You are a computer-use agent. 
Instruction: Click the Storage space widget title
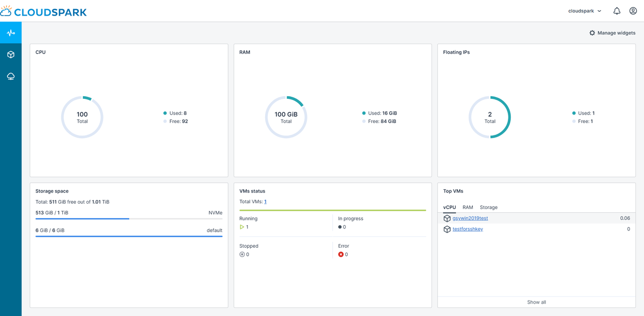tap(52, 191)
